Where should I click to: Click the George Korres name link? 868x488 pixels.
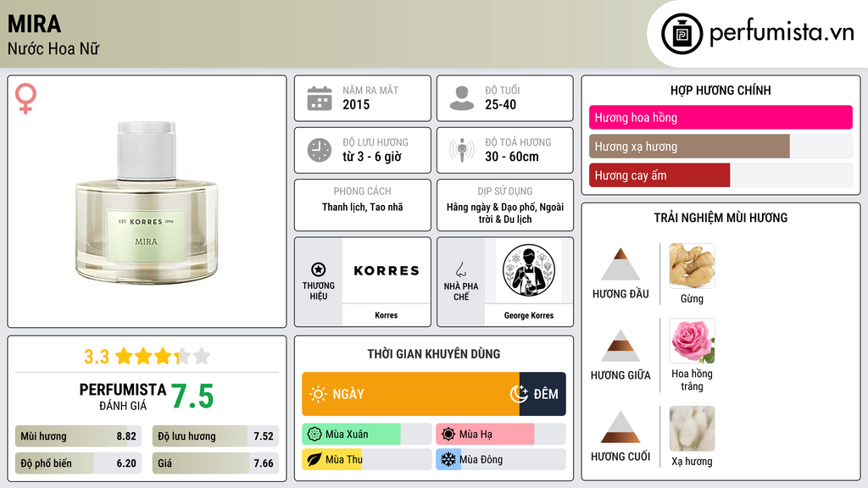point(529,315)
